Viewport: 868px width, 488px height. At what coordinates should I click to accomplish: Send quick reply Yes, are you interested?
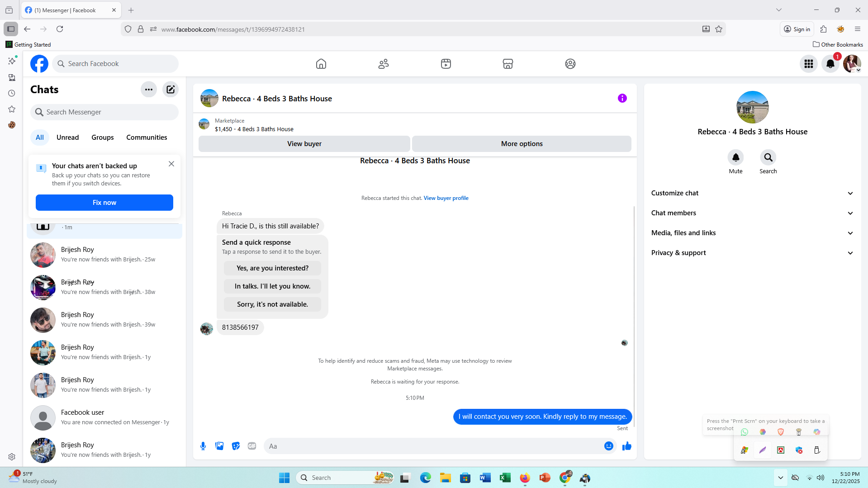(x=273, y=268)
